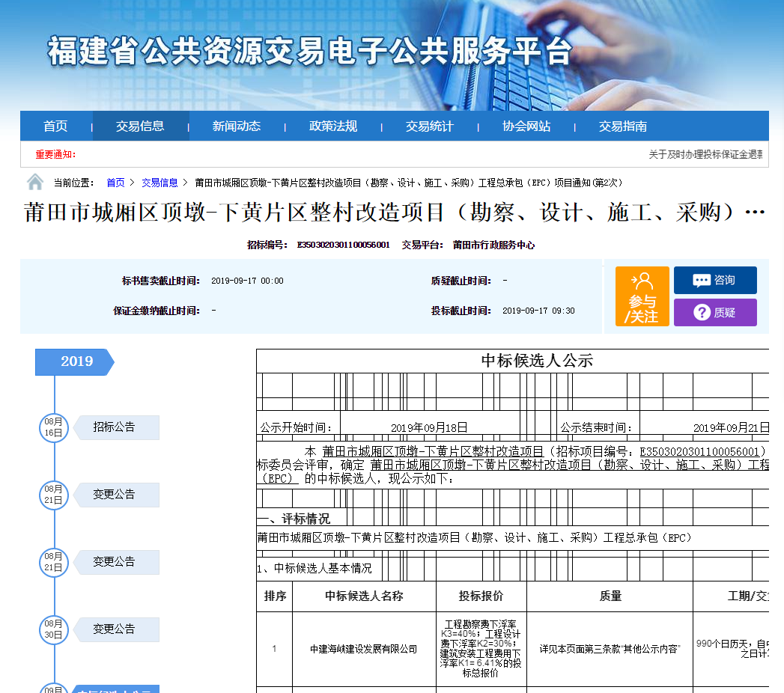Click the 福建省公共资源交易电子公共服务平台 banner title
The height and width of the screenshot is (693, 784).
311,51
